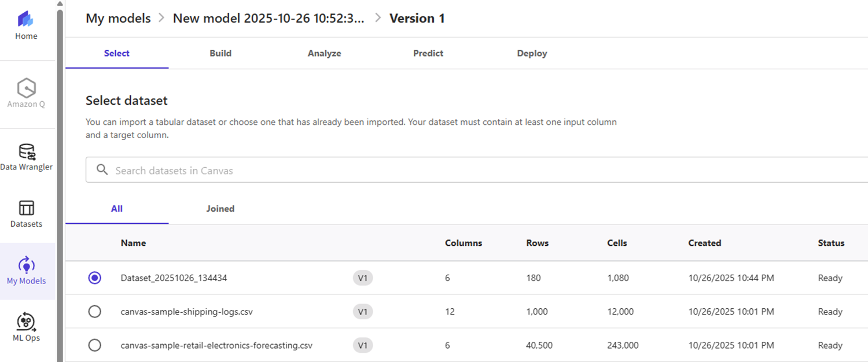Open the Amazon Q assistant icon
The height and width of the screenshot is (362, 868).
[x=26, y=88]
